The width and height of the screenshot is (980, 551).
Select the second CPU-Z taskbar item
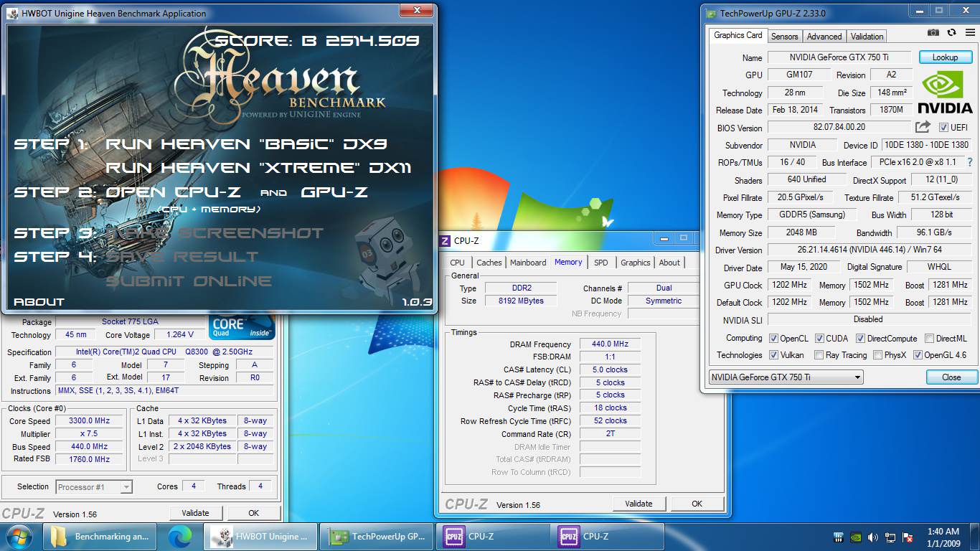pyautogui.click(x=607, y=537)
